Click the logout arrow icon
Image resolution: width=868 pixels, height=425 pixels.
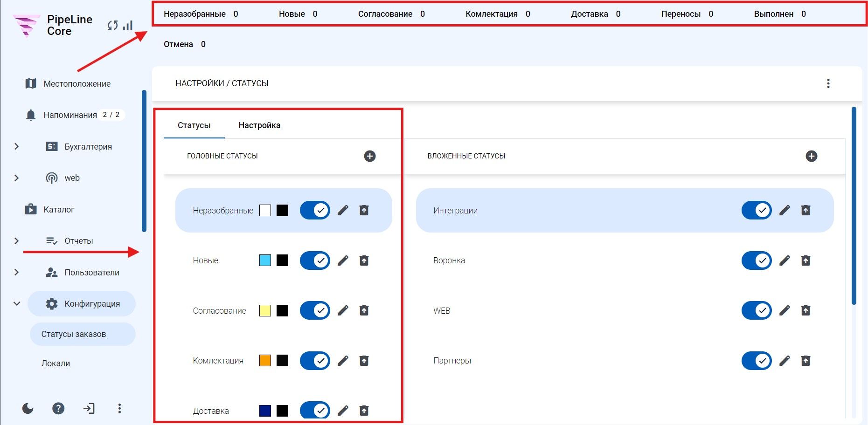click(x=89, y=409)
